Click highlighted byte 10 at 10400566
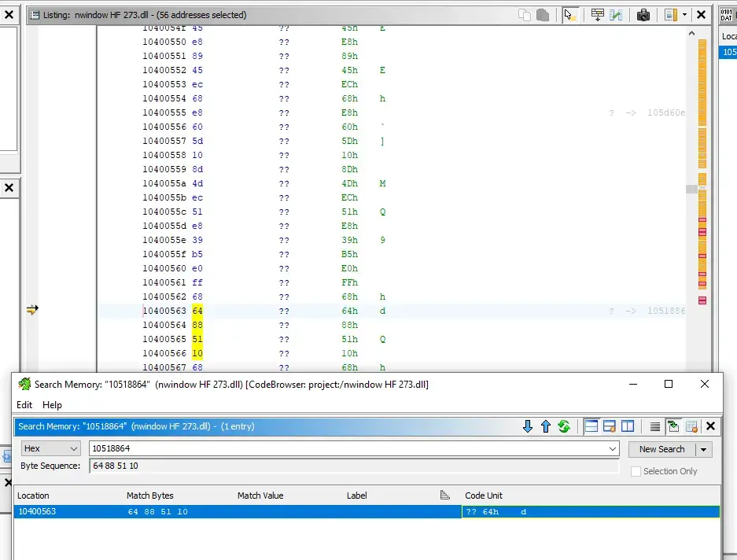Image resolution: width=737 pixels, height=560 pixels. 197,353
